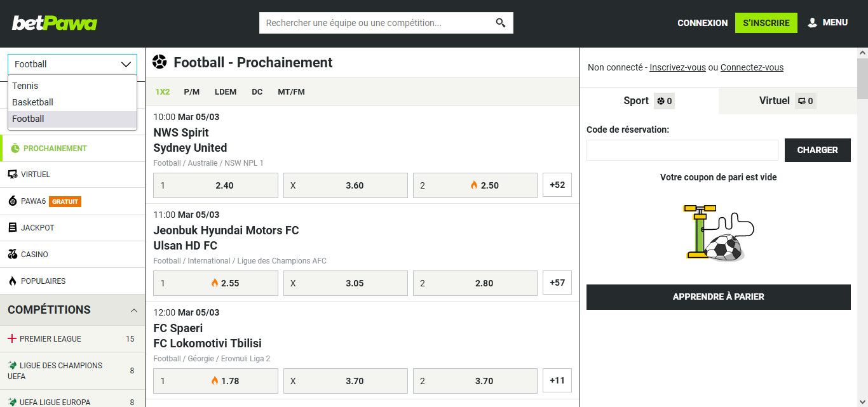The height and width of the screenshot is (407, 868).
Task: Pick draw odds 3.60 for NWS Spirit match
Action: click(x=346, y=185)
